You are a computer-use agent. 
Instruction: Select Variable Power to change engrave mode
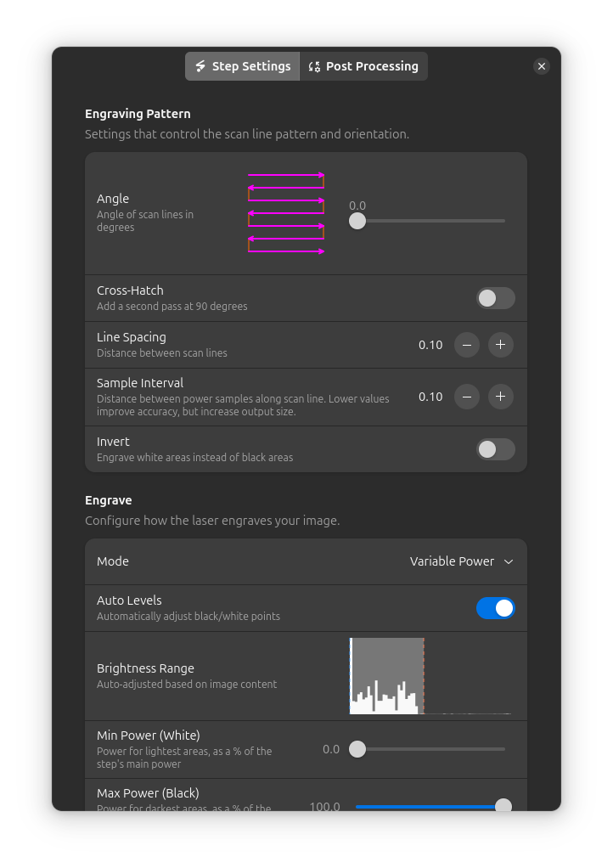pyautogui.click(x=453, y=561)
